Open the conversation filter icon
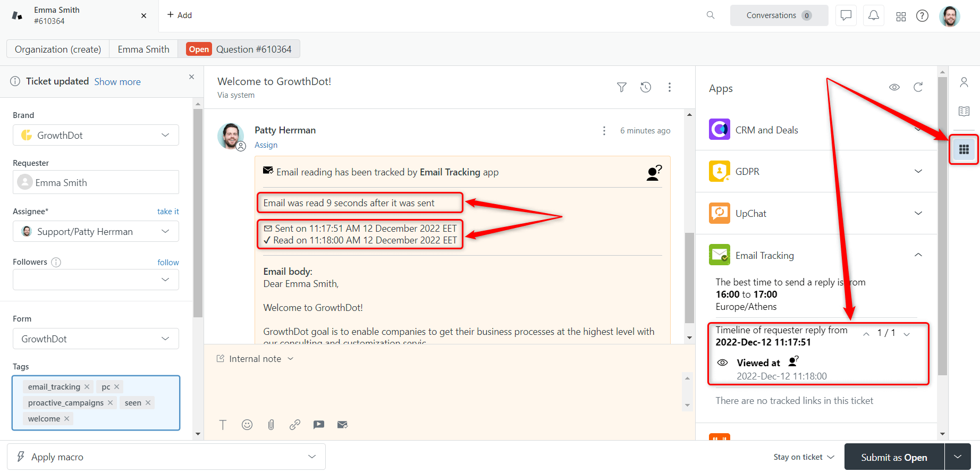Image resolution: width=980 pixels, height=472 pixels. point(621,87)
